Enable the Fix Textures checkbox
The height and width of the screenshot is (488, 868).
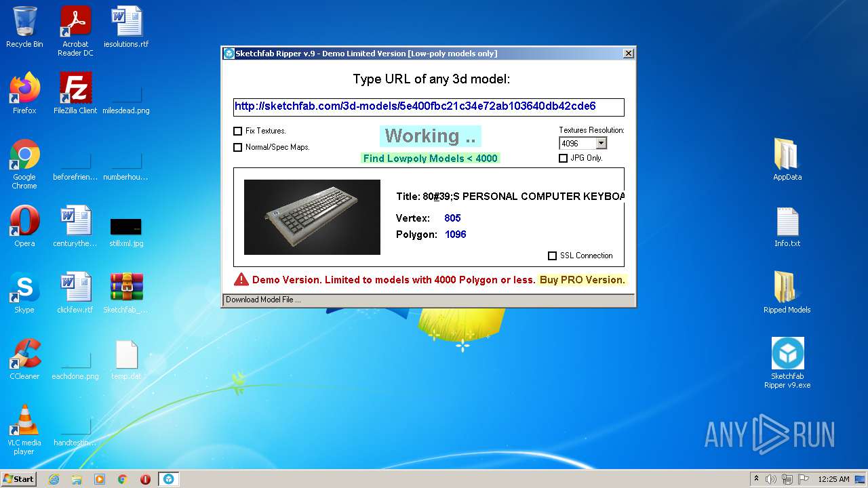coord(237,131)
